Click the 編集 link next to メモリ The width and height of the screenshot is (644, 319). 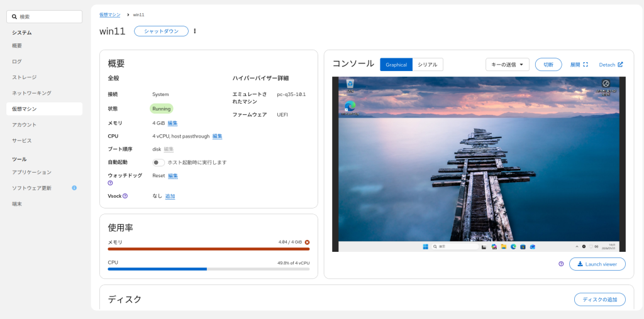[x=172, y=123]
